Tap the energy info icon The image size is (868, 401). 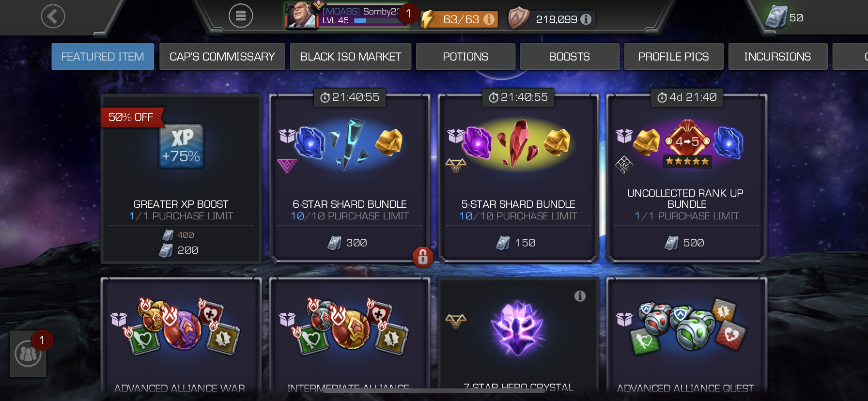[489, 19]
